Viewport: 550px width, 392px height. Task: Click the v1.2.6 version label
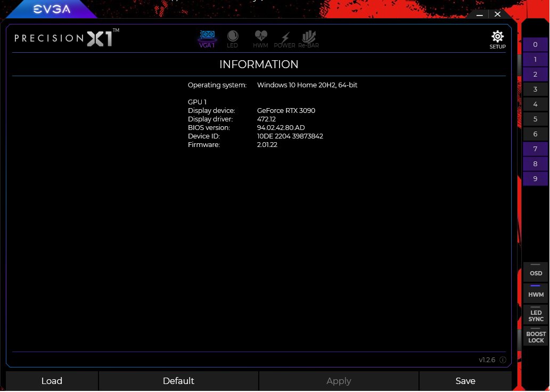point(487,360)
